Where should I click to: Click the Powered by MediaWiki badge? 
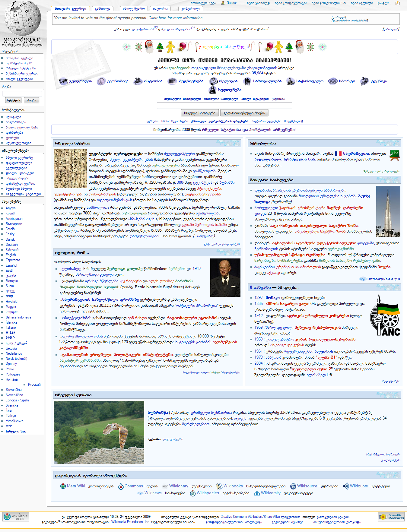391,517
